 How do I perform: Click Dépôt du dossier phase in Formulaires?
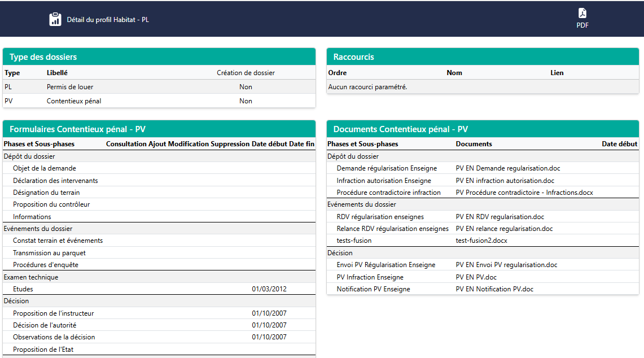click(29, 156)
